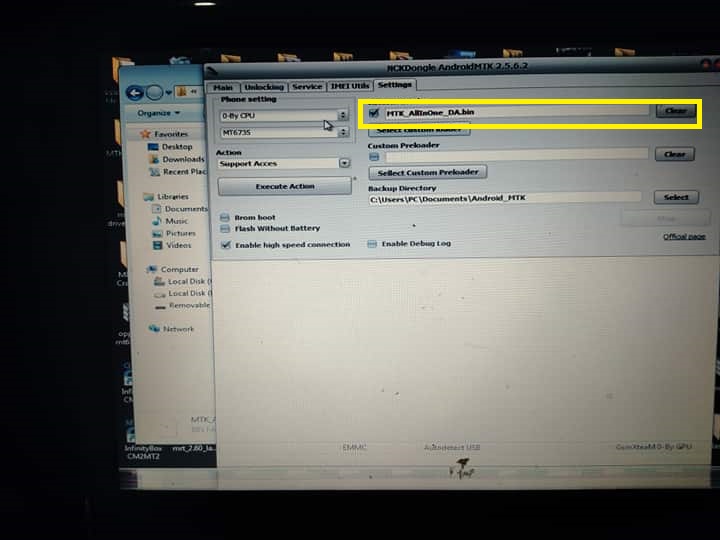Image resolution: width=720 pixels, height=540 pixels.
Task: Click the Custom Preloader path field
Action: tap(516, 155)
